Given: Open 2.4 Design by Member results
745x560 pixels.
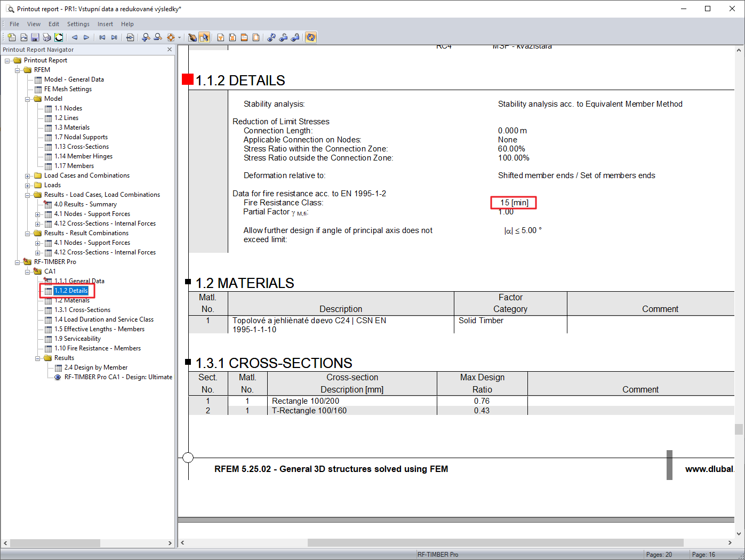Looking at the screenshot, I should pos(95,367).
